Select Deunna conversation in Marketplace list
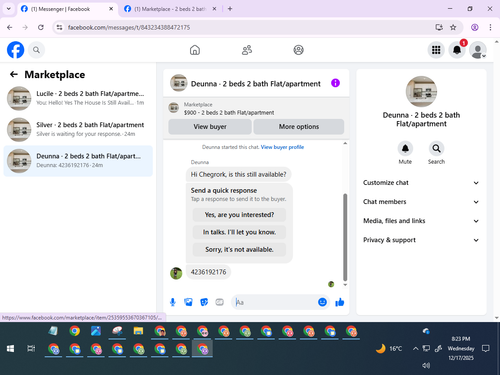 pos(78,161)
